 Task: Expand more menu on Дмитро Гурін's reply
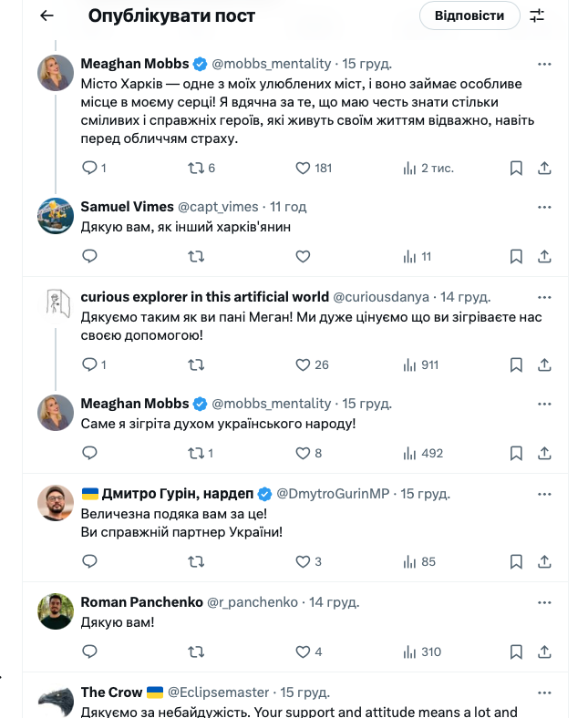click(544, 494)
